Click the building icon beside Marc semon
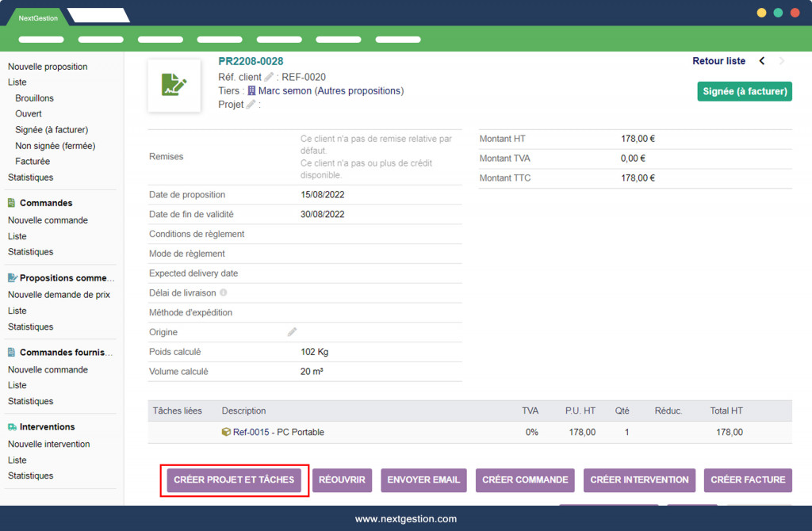Viewport: 812px width, 531px height. point(251,91)
